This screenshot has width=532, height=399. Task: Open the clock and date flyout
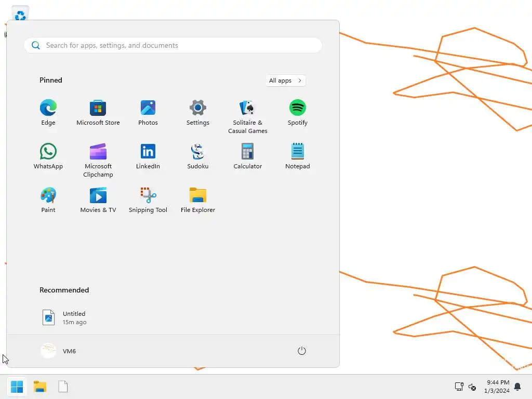click(497, 387)
